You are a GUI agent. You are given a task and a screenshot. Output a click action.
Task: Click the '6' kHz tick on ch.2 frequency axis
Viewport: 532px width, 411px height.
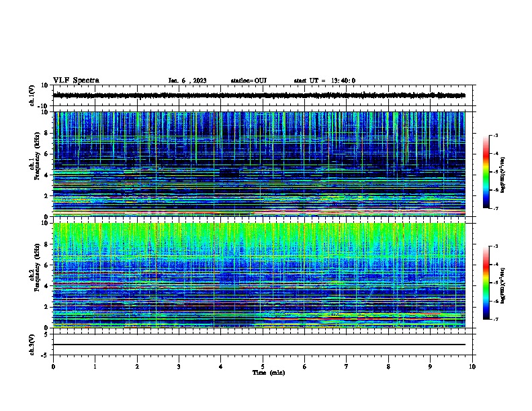pyautogui.click(x=46, y=265)
